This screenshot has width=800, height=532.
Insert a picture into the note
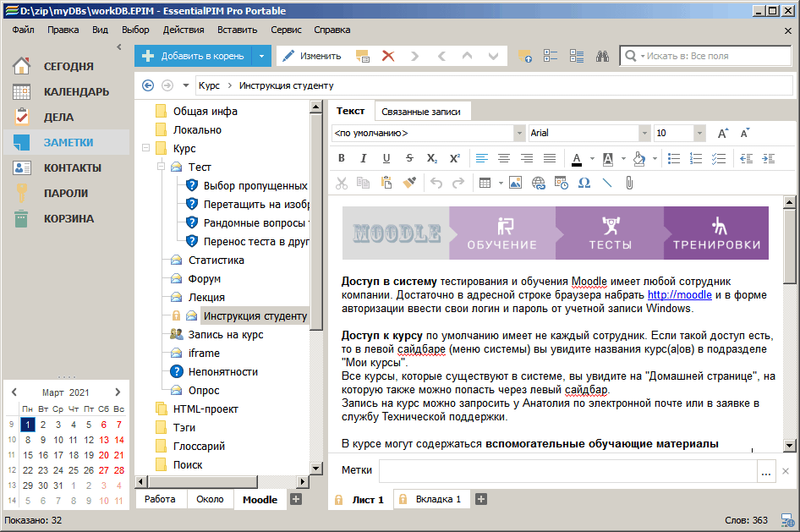515,183
